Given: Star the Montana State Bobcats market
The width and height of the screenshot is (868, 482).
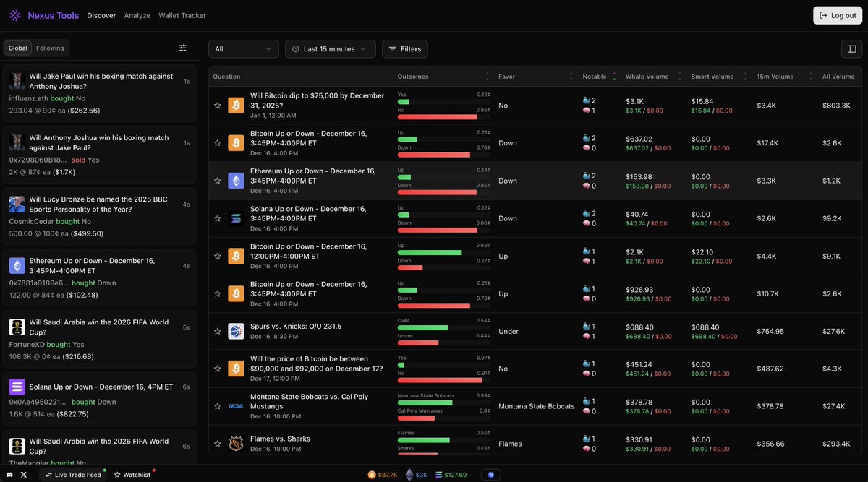Looking at the screenshot, I should pos(217,406).
